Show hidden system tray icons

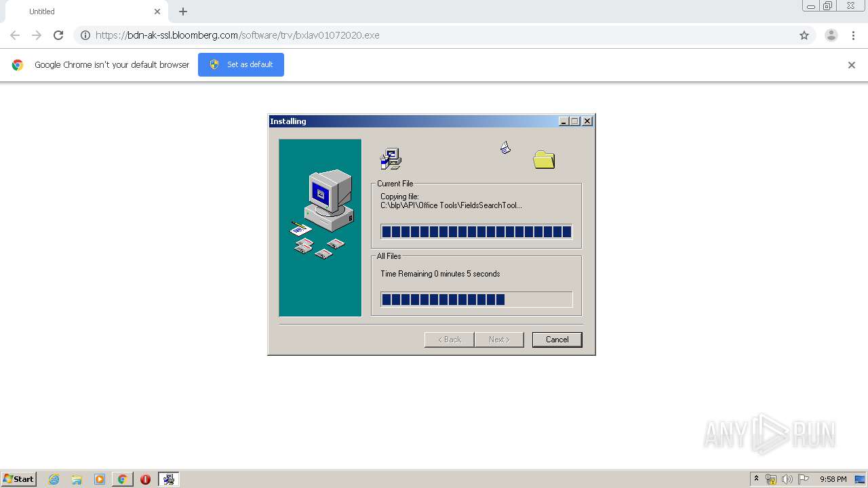[x=756, y=479]
